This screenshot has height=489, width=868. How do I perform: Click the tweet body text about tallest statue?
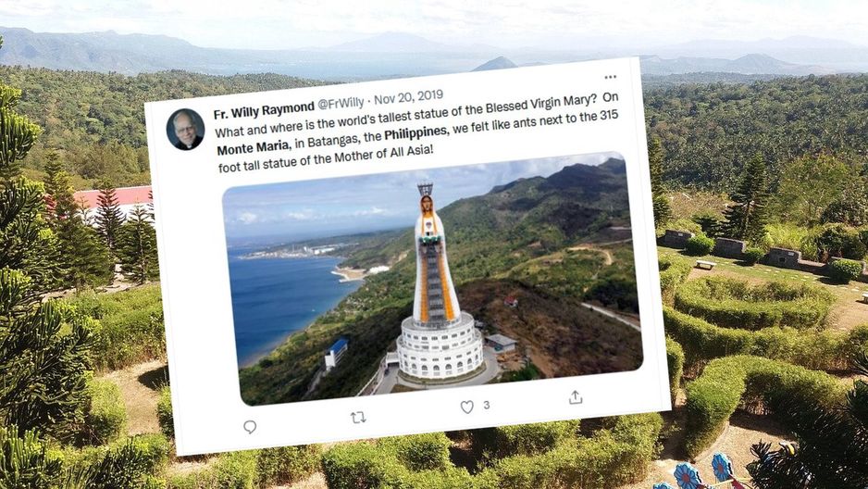pyautogui.click(x=418, y=132)
